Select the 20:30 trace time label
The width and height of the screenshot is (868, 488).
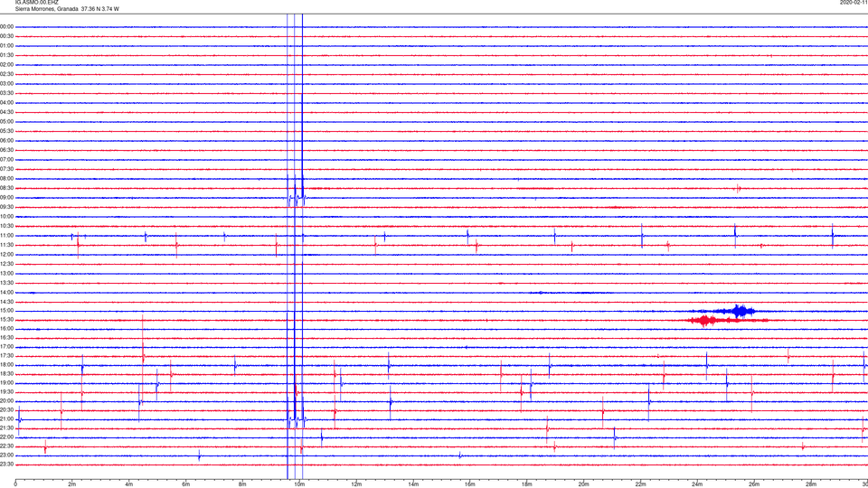coord(7,410)
